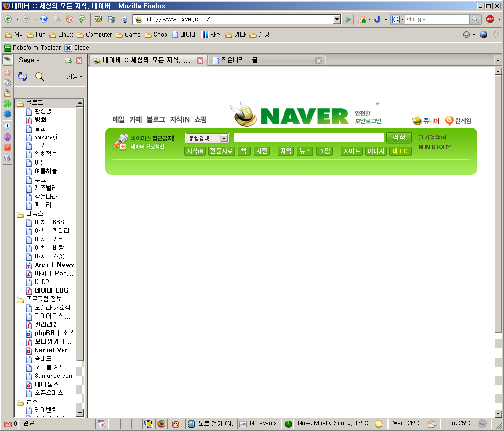
Task: Click the Gmail notifier icon in status bar
Action: pos(9,423)
